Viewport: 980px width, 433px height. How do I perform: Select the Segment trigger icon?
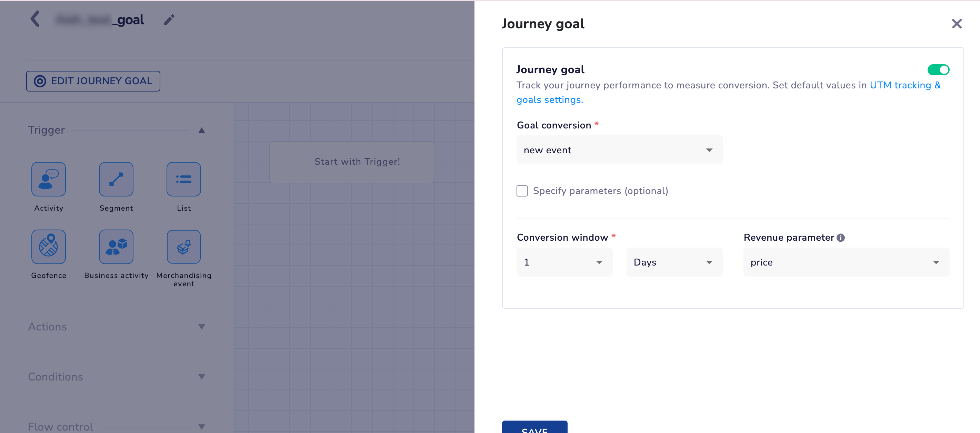[116, 179]
